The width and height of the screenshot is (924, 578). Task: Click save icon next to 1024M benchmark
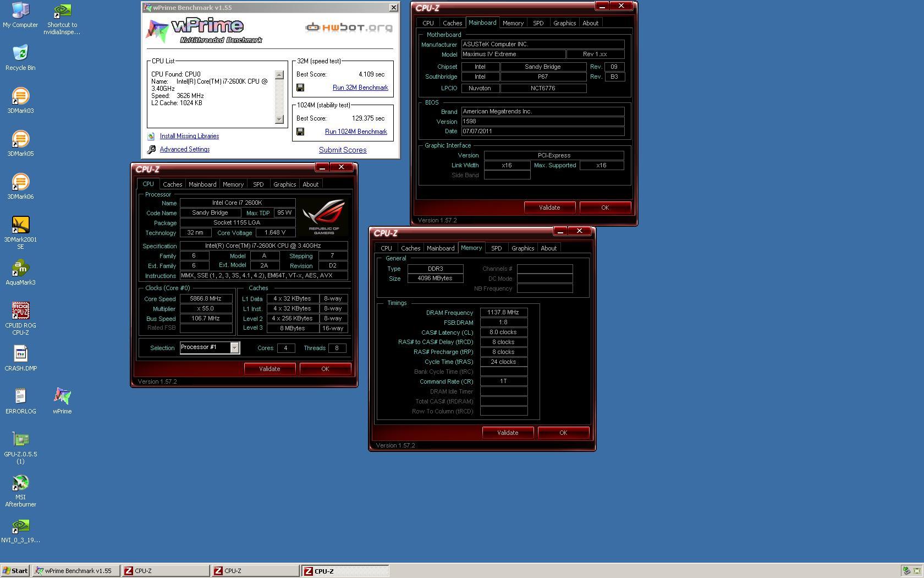point(300,132)
